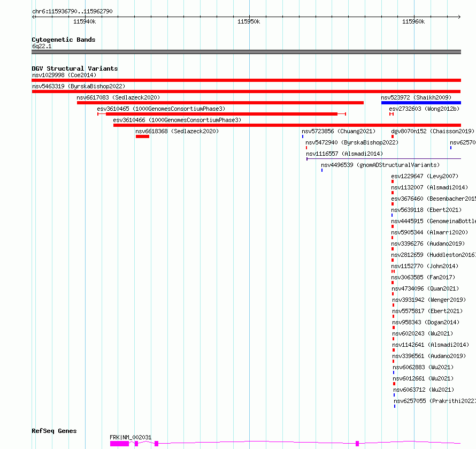Viewport: 476px width, 449px height.
Task: Click the 115950k ruler label
Action: tap(249, 21)
